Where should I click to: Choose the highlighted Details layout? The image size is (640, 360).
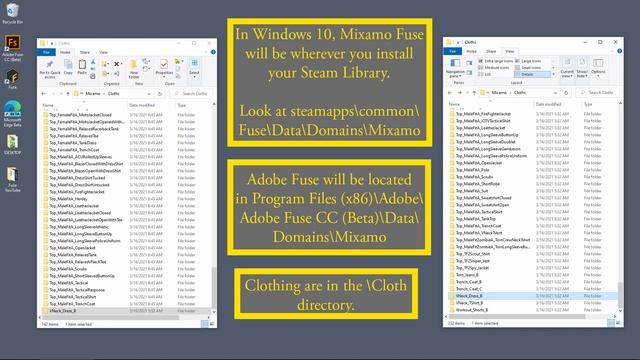(x=532, y=74)
